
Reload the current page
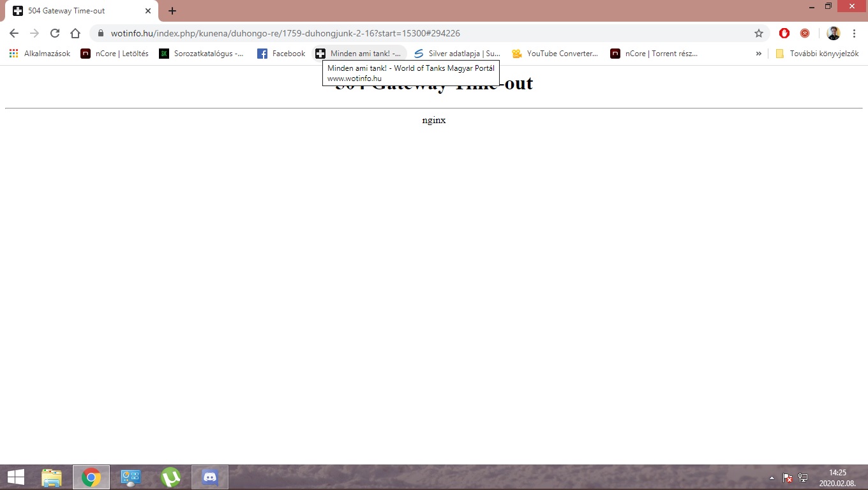(55, 33)
